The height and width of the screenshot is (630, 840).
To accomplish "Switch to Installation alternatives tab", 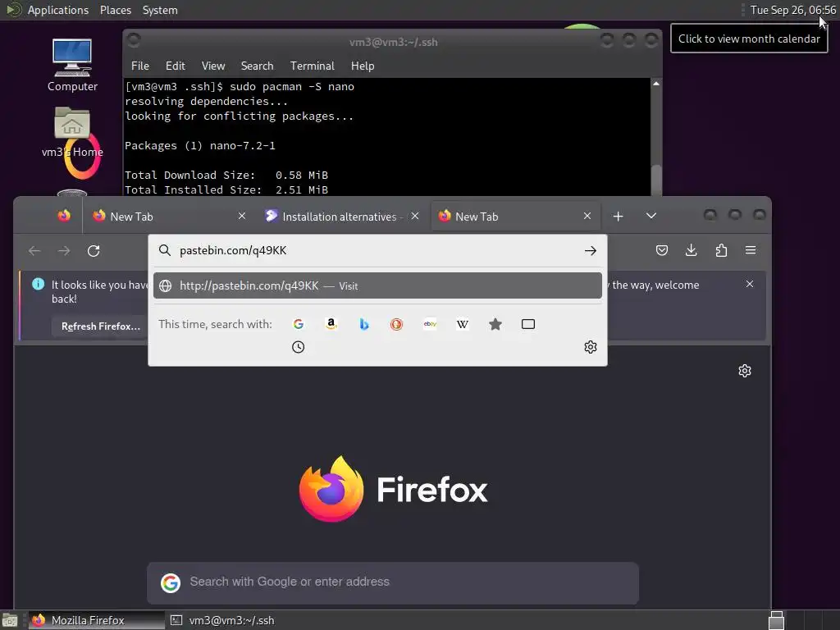I will 341,217.
